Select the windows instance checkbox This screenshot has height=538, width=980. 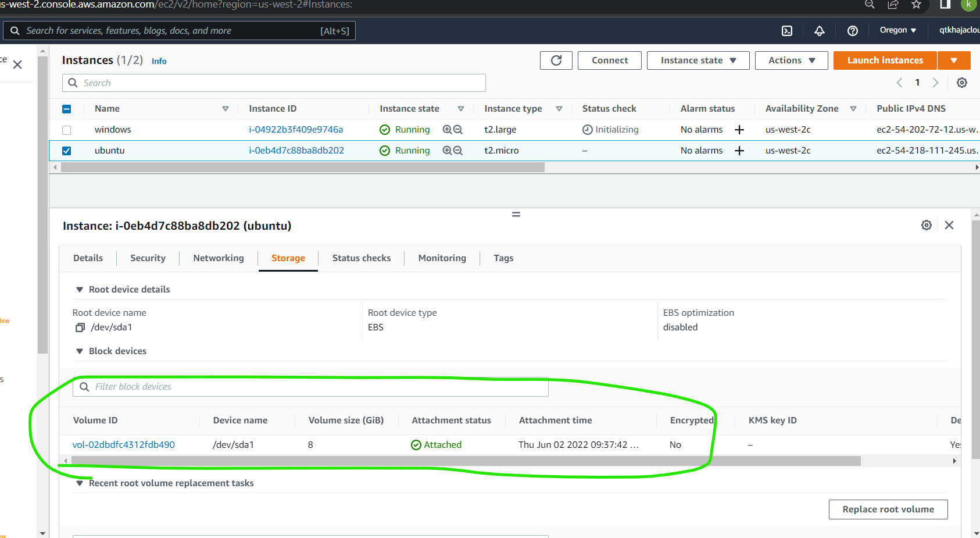click(x=66, y=130)
